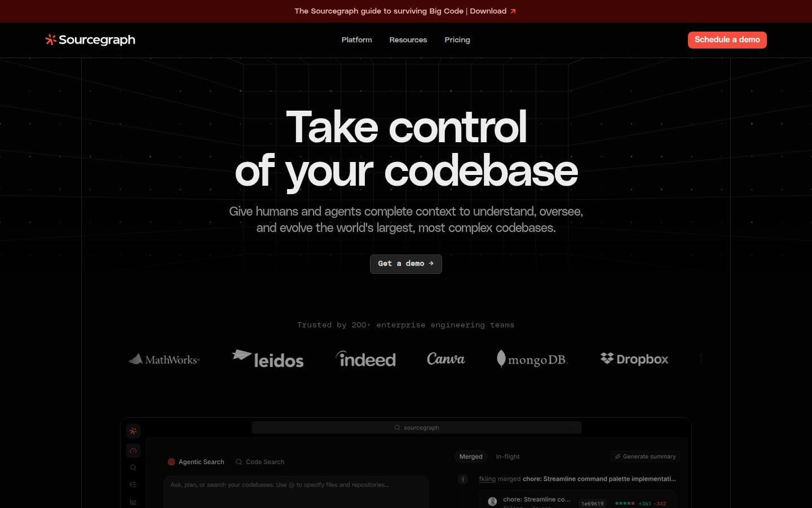Switch to the Agentic Search tab
Screen dimensions: 812x508
[196, 462]
